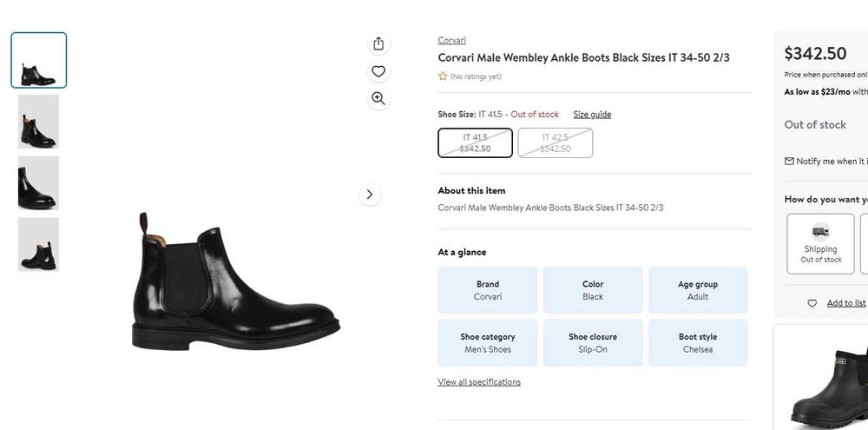868x430 pixels.
Task: Expand View all specifications
Action: click(x=479, y=382)
